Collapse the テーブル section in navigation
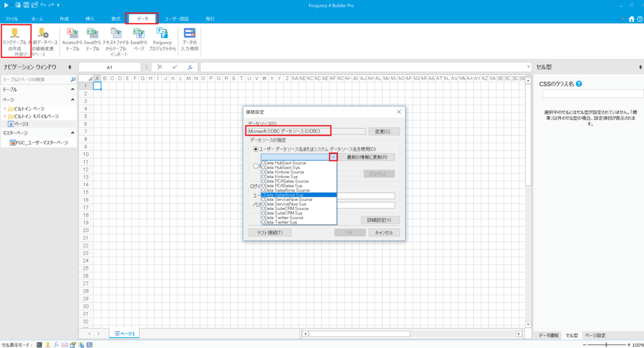This screenshot has height=348, width=644. (72, 90)
